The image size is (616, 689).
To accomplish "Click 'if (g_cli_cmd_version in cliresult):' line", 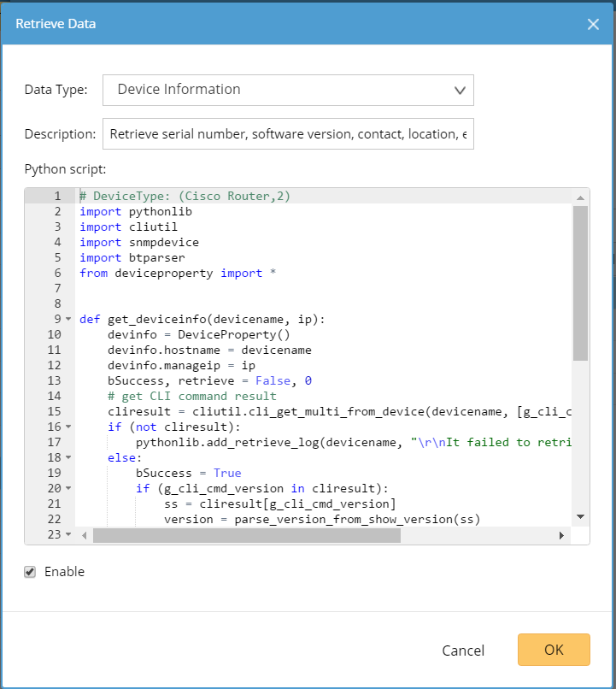I will coord(262,488).
